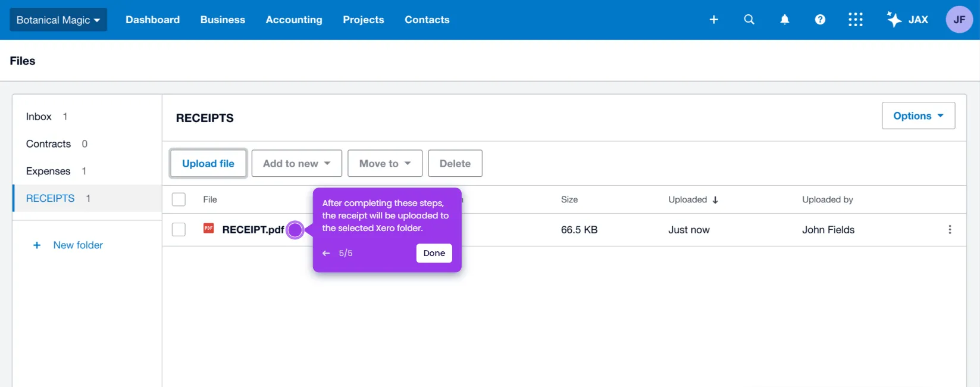
Task: Expand the Add to new dropdown
Action: 297,163
